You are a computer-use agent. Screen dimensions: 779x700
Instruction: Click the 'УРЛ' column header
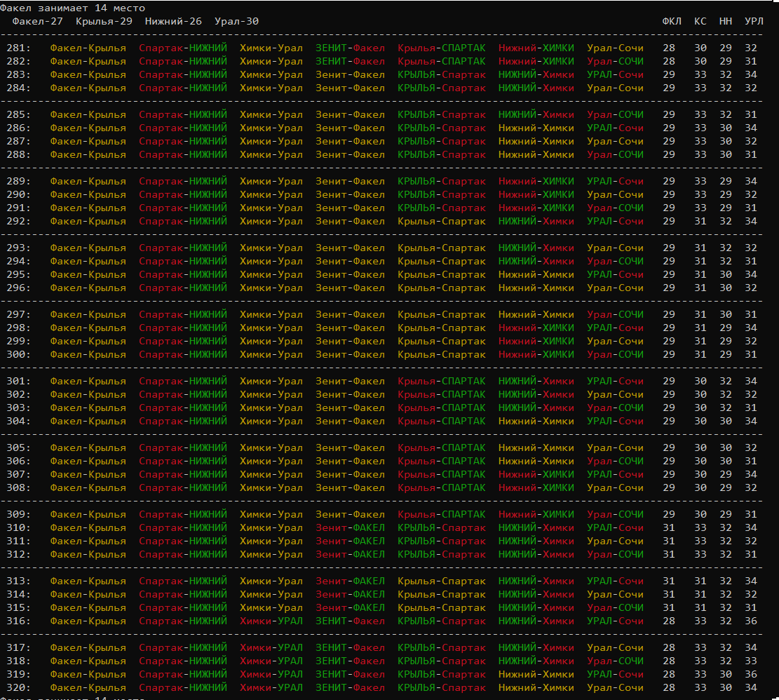754,21
